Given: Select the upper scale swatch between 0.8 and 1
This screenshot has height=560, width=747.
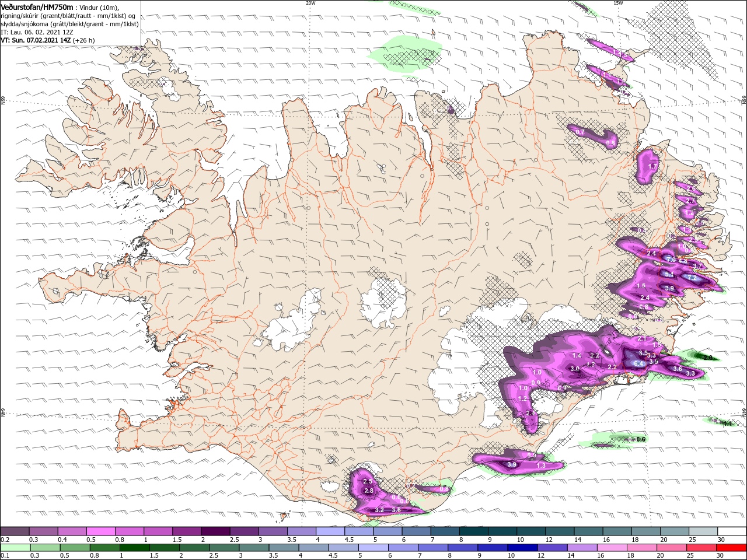Looking at the screenshot, I should click(130, 531).
